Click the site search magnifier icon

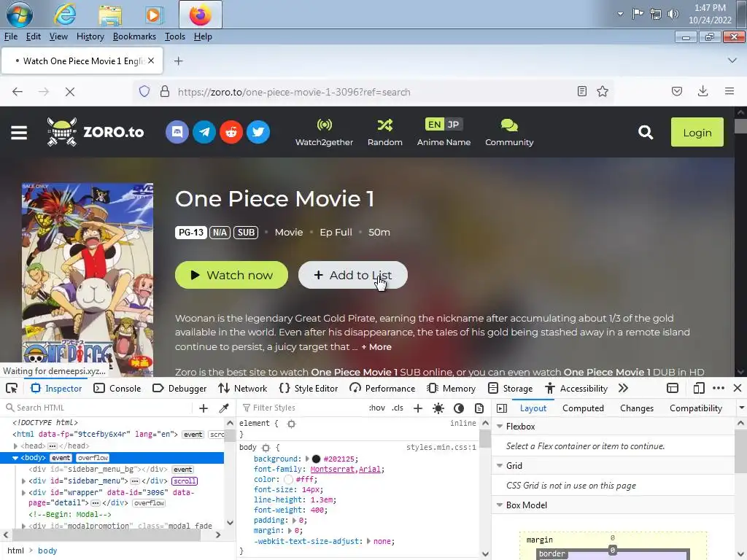[646, 132]
